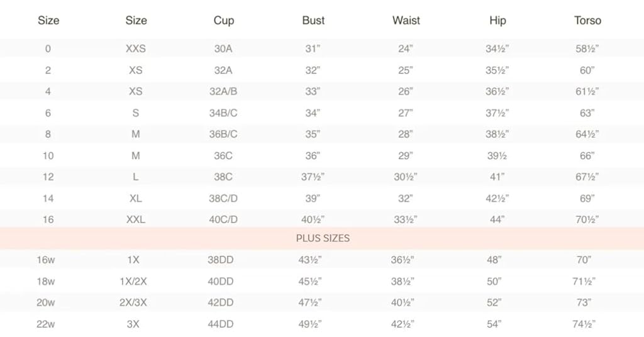The height and width of the screenshot is (337, 644).
Task: Click the 30½" waist measurement
Action: [x=406, y=177]
